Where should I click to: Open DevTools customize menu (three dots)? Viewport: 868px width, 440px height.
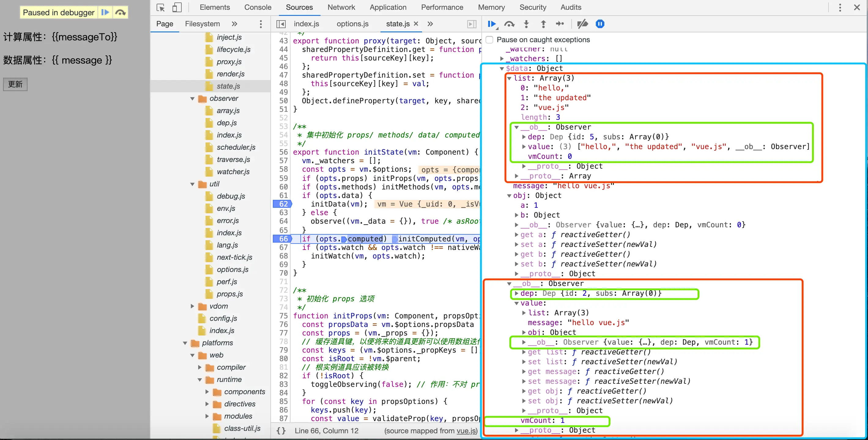tap(840, 7)
